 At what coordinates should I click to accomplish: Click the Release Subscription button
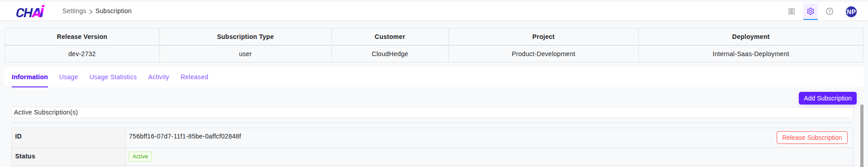[x=812, y=138]
